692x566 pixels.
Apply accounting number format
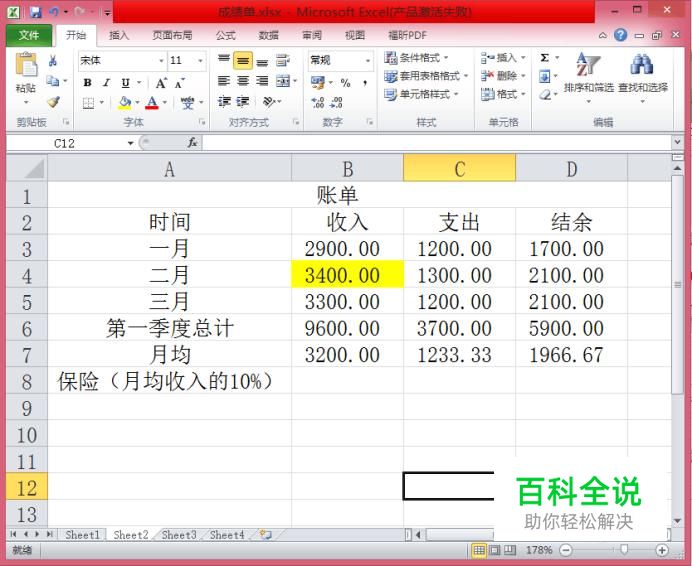point(318,83)
